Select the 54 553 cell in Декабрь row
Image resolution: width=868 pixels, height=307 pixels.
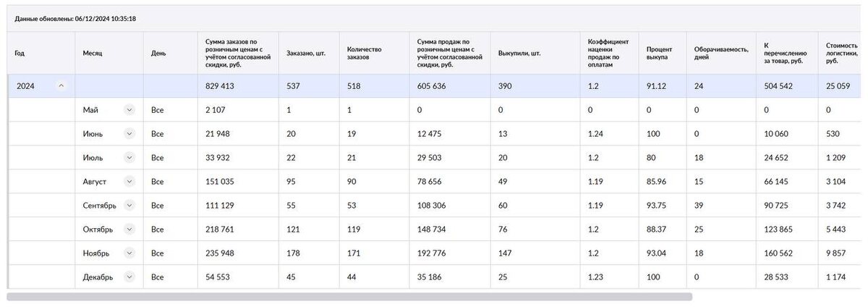pos(238,277)
